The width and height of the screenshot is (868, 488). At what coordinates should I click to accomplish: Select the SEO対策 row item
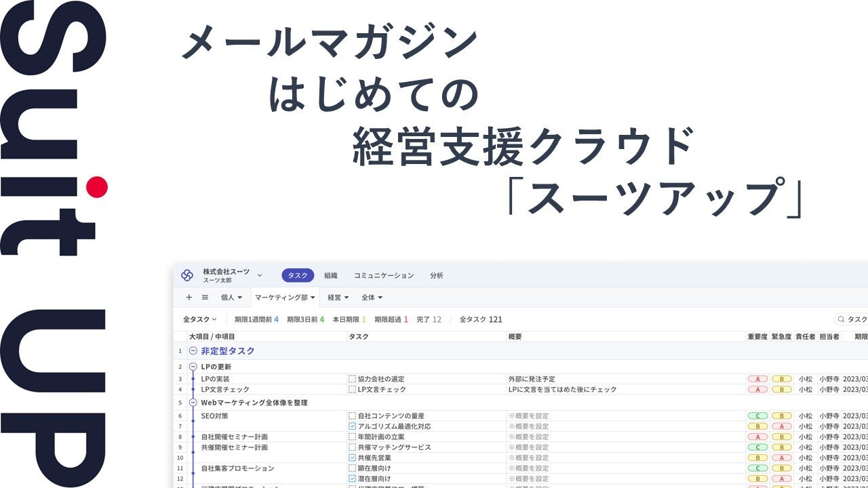pyautogui.click(x=215, y=415)
